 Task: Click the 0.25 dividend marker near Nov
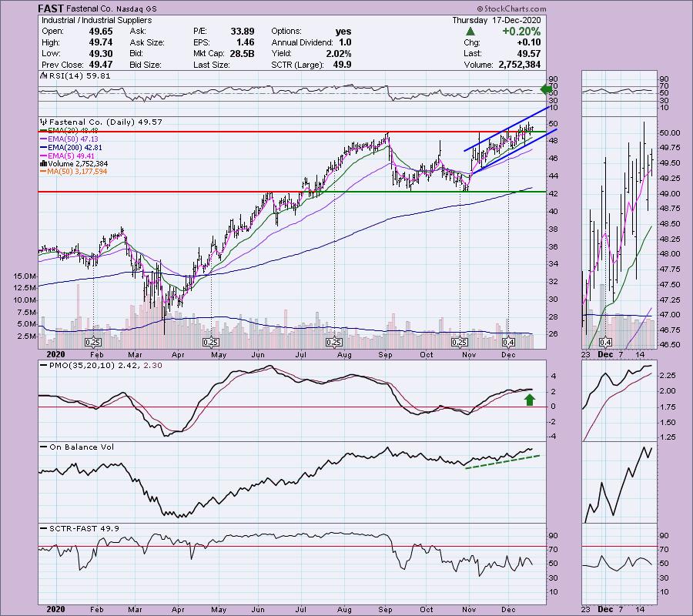click(x=460, y=343)
